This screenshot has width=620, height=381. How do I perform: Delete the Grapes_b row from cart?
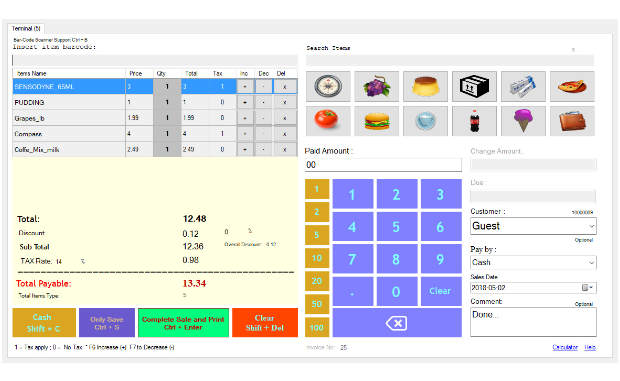coord(284,118)
